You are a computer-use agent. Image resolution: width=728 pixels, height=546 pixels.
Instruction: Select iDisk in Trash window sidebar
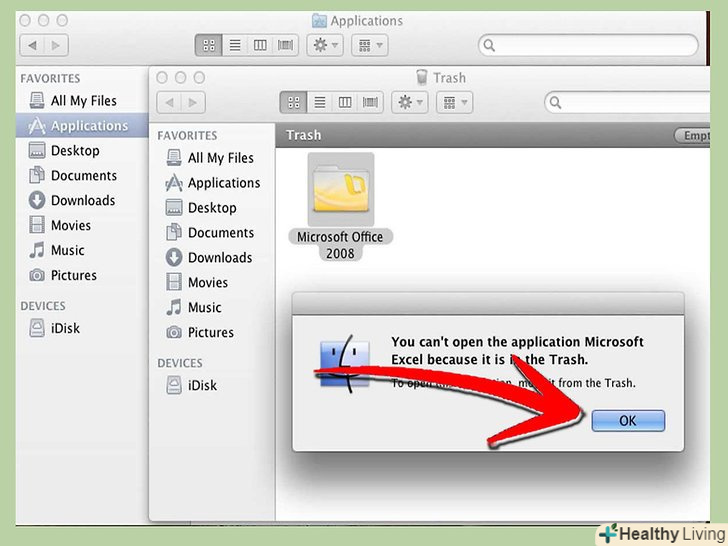(x=191, y=385)
